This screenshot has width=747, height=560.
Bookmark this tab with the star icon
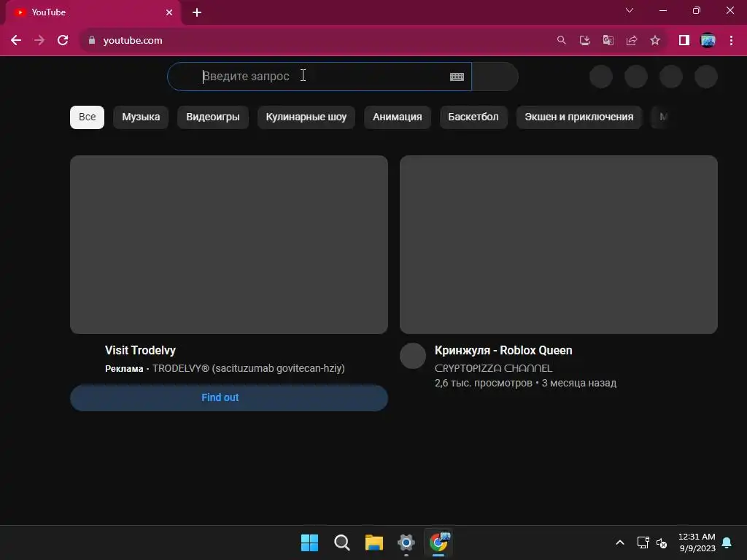point(655,41)
